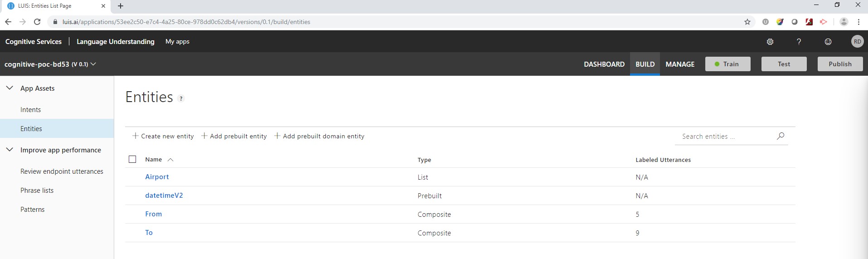Open the app version dropdown
This screenshot has height=259, width=868.
click(x=93, y=64)
